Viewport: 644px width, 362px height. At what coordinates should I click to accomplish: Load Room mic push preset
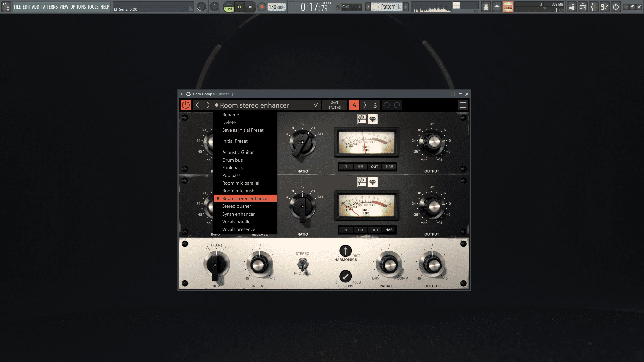245,191
